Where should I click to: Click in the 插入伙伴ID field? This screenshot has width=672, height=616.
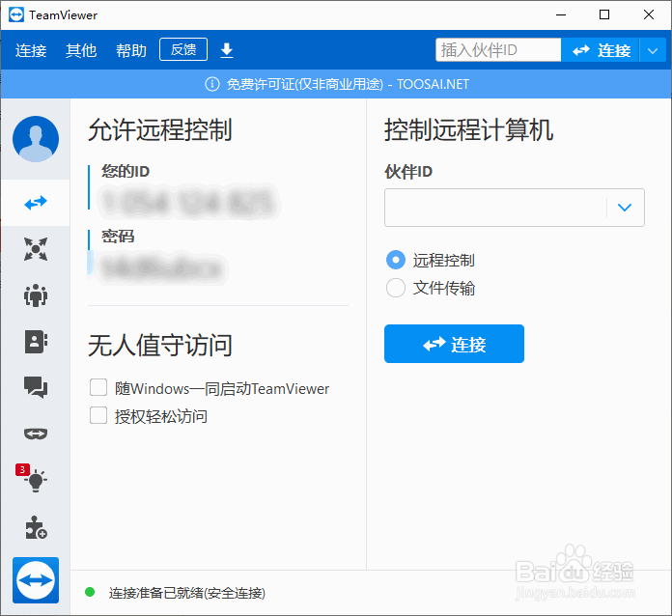(x=498, y=50)
